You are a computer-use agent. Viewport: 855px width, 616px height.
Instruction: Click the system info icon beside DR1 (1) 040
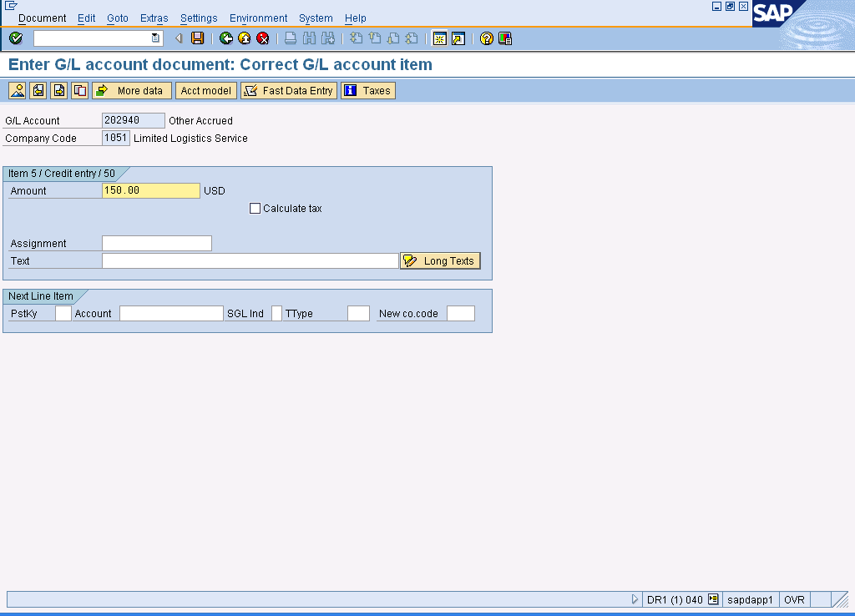[713, 599]
